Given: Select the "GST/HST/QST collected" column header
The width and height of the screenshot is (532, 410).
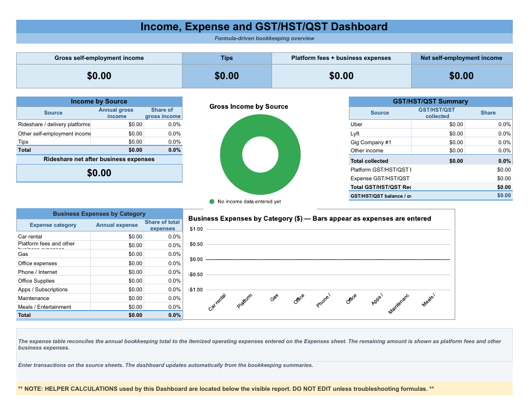Looking at the screenshot, I should 437,113.
